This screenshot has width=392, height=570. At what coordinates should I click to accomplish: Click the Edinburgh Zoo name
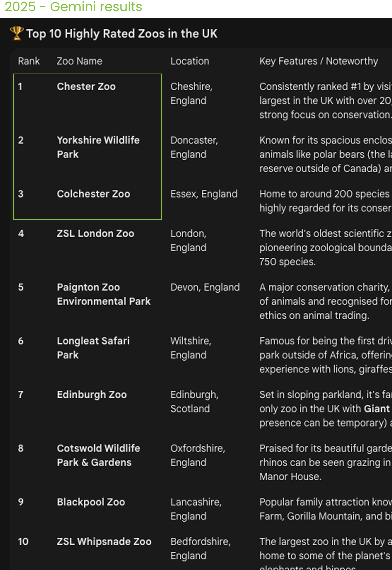point(92,395)
